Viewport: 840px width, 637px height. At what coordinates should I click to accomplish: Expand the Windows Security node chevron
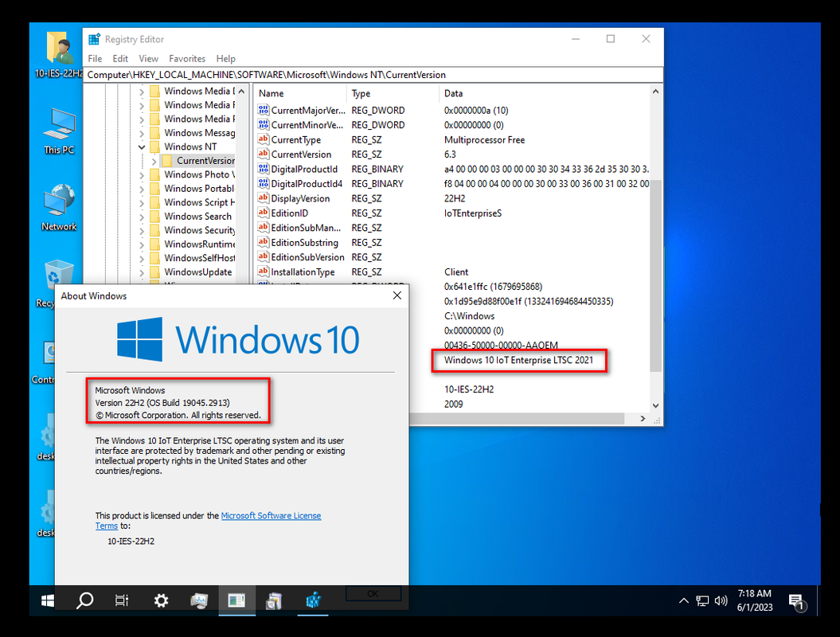[142, 230]
